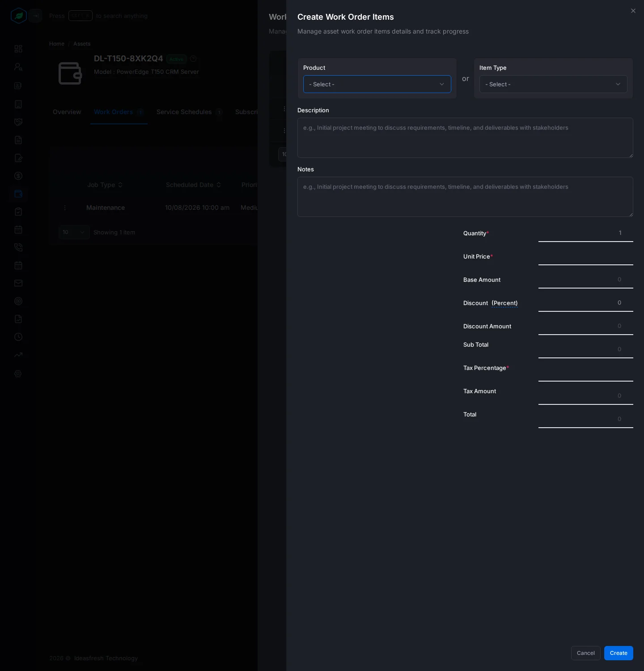The height and width of the screenshot is (671, 644).
Task: Click the Base Amount field
Action: pos(585,280)
